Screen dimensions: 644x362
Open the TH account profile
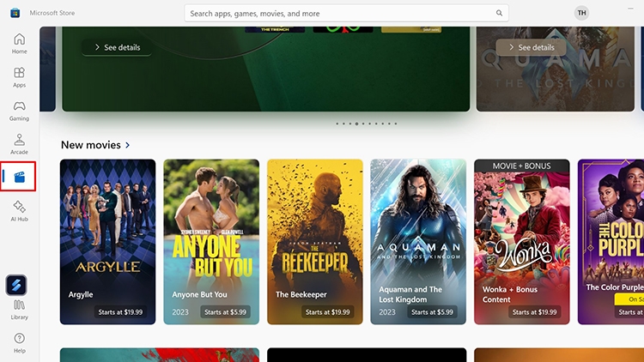(x=581, y=13)
